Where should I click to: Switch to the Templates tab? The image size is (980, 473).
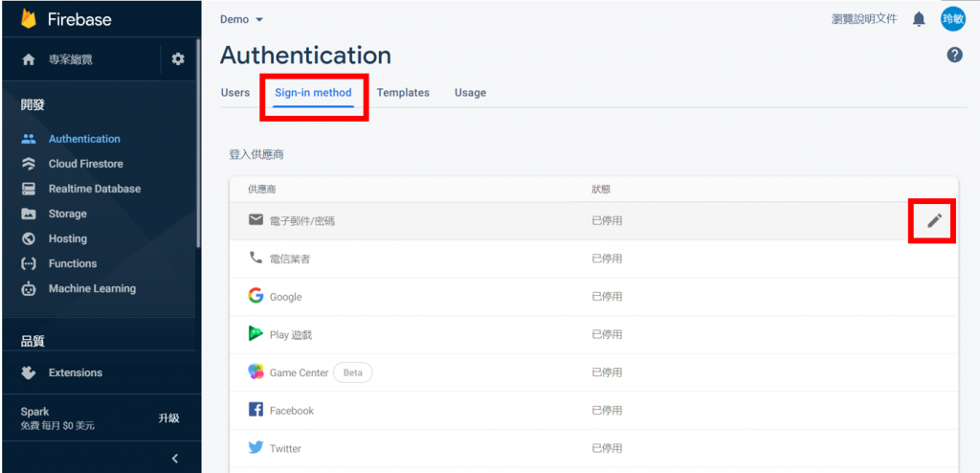[x=403, y=93]
